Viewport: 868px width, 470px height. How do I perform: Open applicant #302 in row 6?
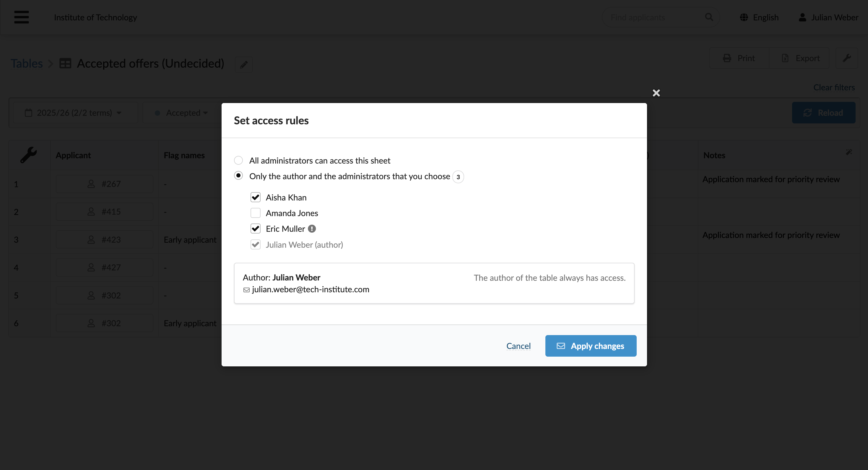104,323
